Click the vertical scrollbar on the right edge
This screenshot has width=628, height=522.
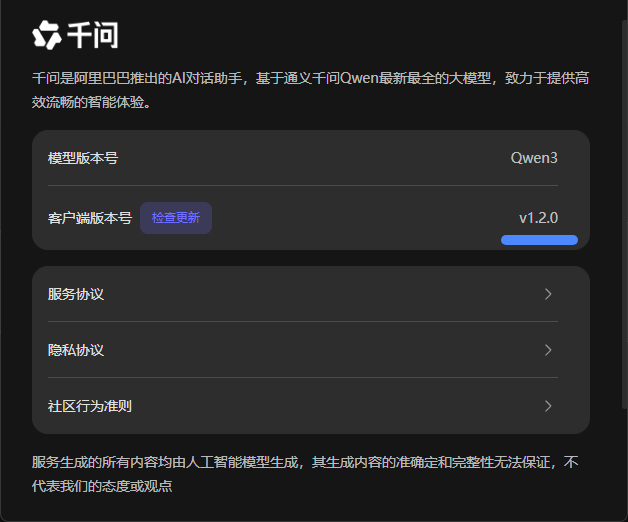(624, 214)
